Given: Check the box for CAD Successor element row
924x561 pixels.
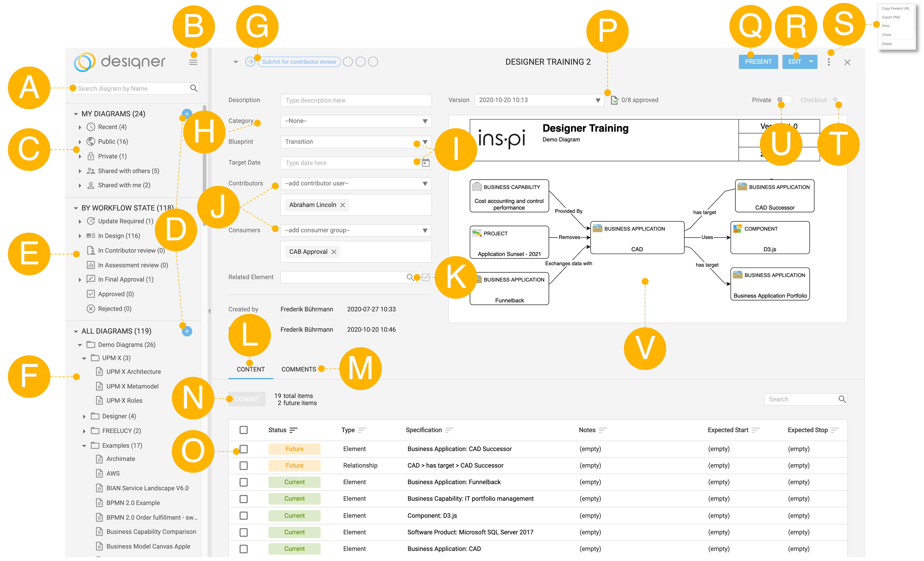Looking at the screenshot, I should 244,449.
